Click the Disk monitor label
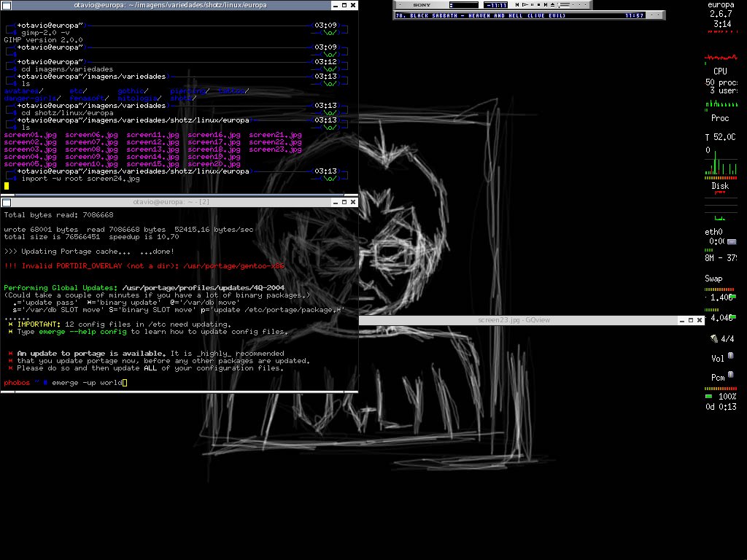 (x=720, y=186)
